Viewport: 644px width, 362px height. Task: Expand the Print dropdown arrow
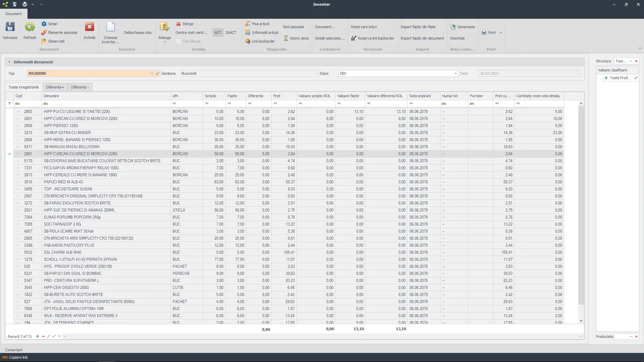coord(501,33)
